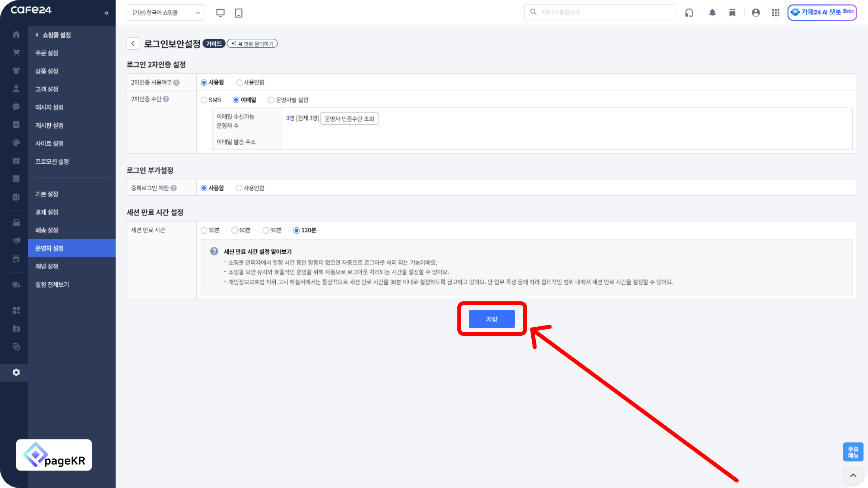Image resolution: width=868 pixels, height=488 pixels.
Task: Switch to mobile preview icon
Action: coord(239,13)
